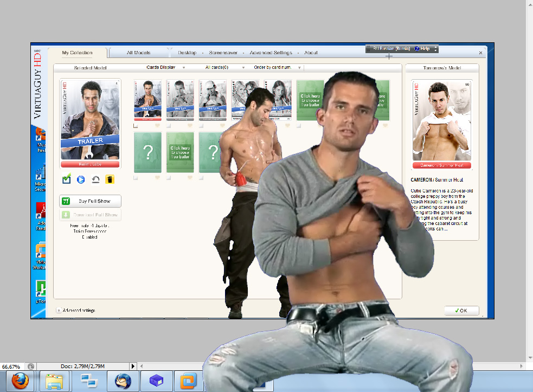Image resolution: width=533 pixels, height=392 pixels.
Task: Open Thunderbird from the taskbar
Action: coord(123,381)
